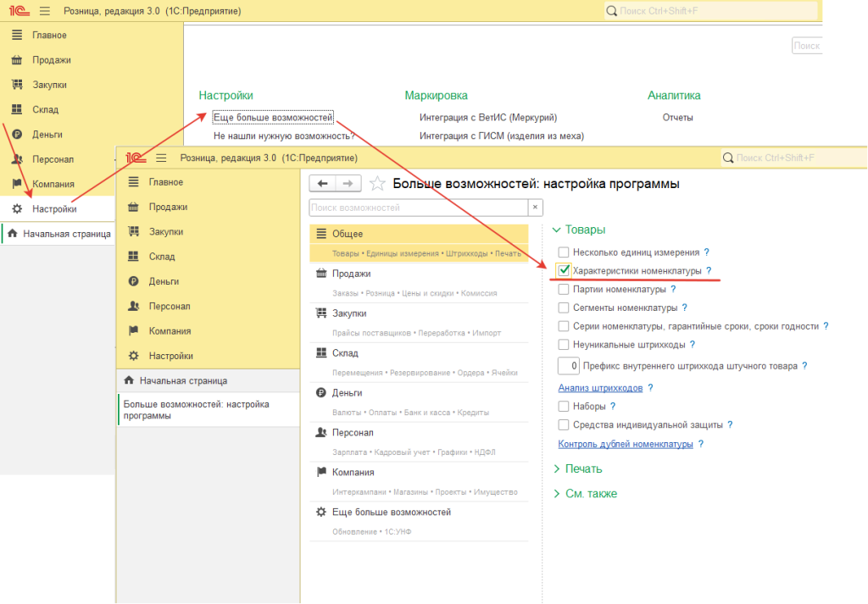Enable Несколько единиц измерения checkbox

564,252
